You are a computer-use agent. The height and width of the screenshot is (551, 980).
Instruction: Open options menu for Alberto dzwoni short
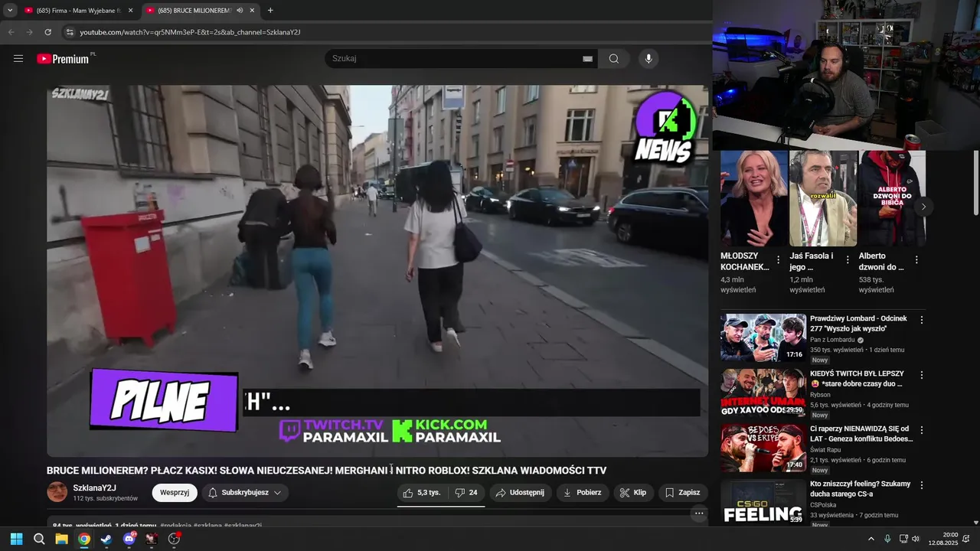pos(916,260)
